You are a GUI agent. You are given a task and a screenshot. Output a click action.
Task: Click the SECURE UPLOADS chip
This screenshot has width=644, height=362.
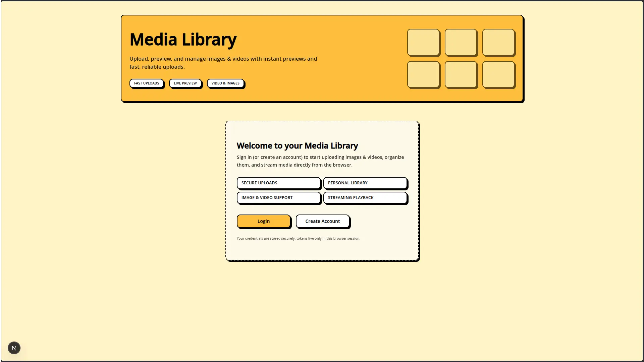click(278, 183)
